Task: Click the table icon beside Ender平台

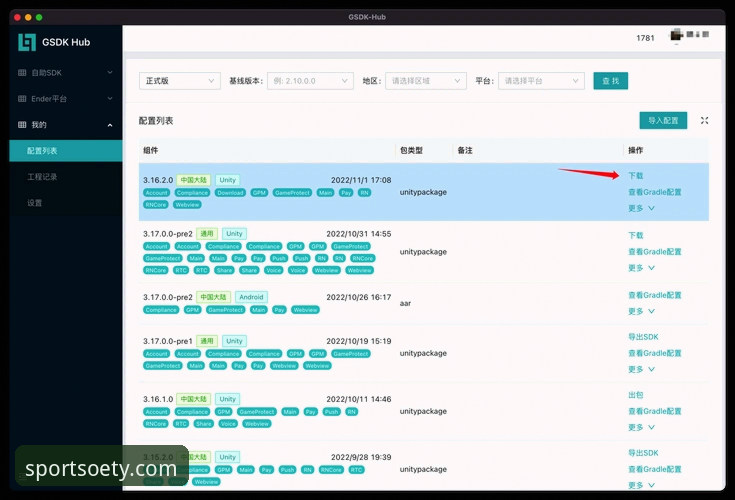Action: point(22,98)
